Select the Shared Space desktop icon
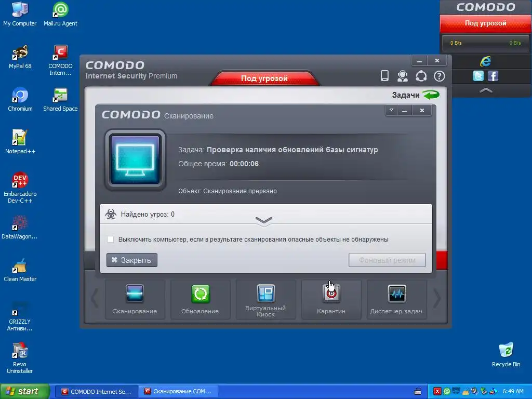 (60, 99)
